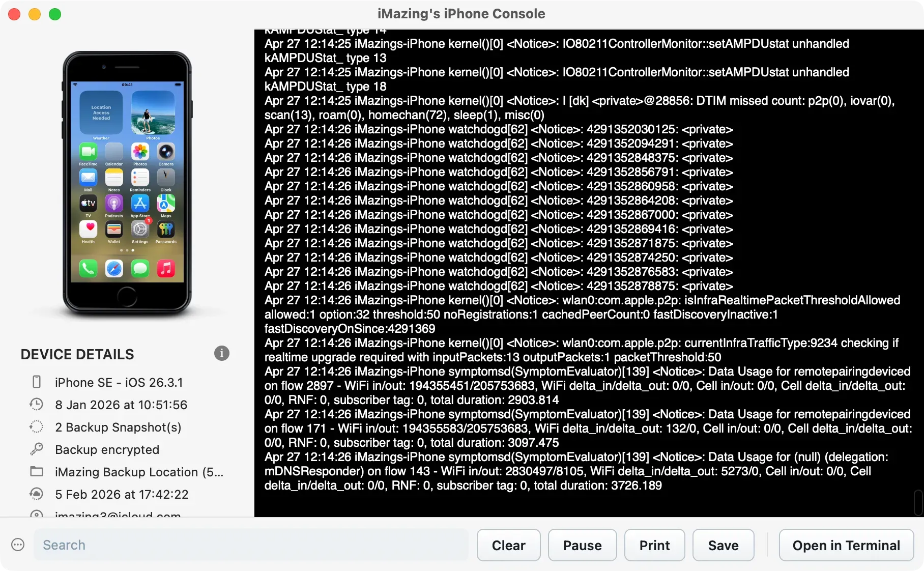Click Reminders app icon on iPhone preview

click(x=140, y=178)
